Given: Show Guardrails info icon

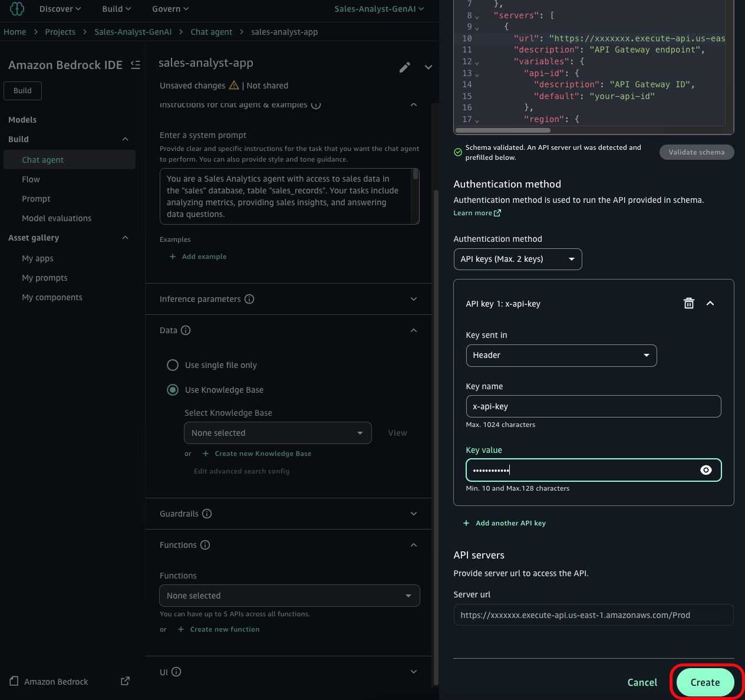Looking at the screenshot, I should click(x=207, y=514).
